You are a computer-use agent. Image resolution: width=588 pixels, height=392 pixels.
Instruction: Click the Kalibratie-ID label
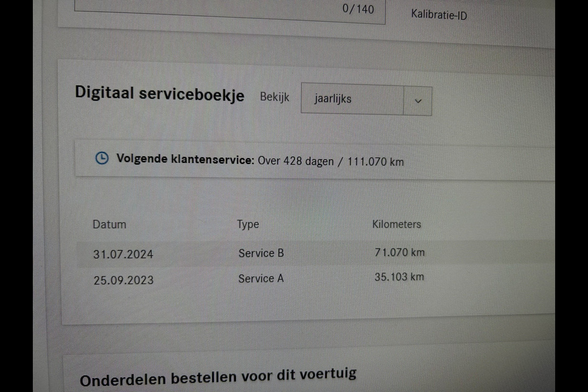point(439,14)
